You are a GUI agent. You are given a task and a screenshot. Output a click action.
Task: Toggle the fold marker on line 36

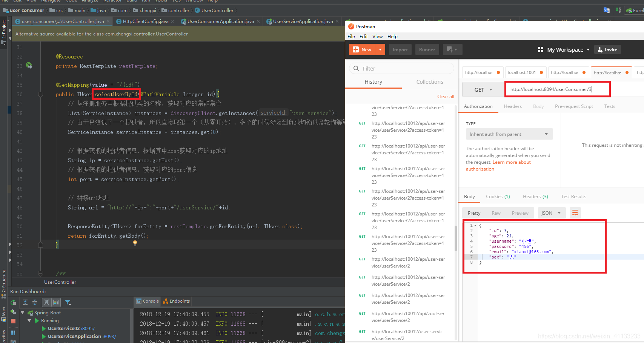tap(40, 94)
